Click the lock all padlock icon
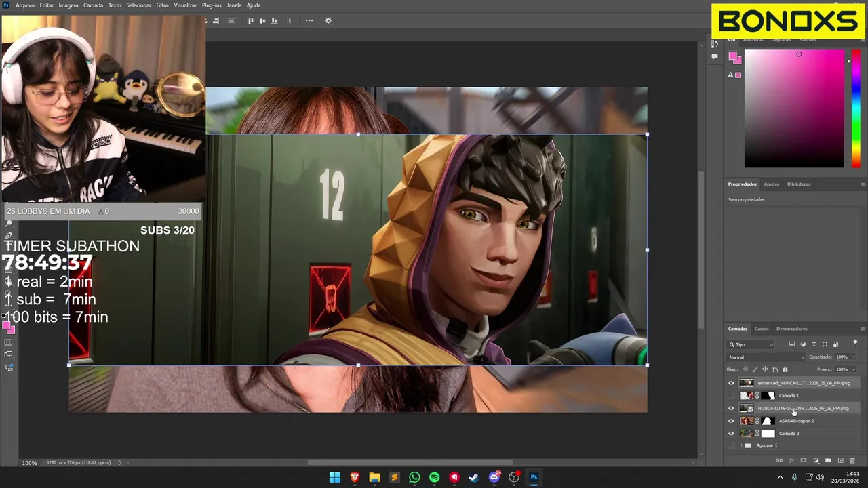This screenshot has width=868, height=488. click(785, 369)
